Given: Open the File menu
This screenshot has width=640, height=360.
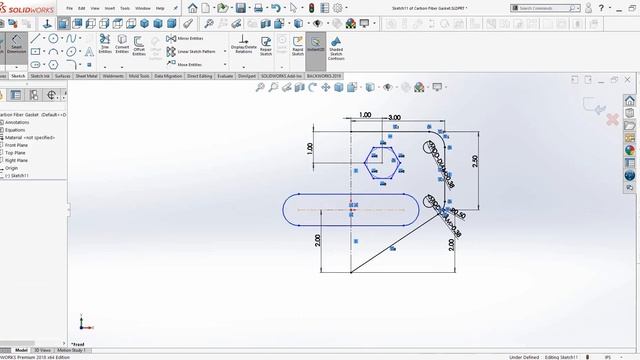Looking at the screenshot, I should tap(69, 8).
